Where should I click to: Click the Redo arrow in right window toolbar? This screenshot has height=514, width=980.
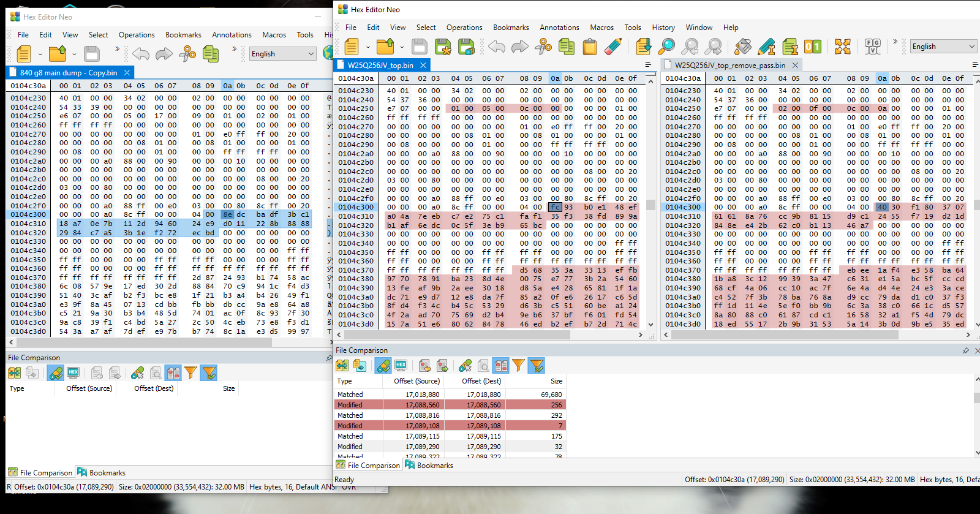519,47
